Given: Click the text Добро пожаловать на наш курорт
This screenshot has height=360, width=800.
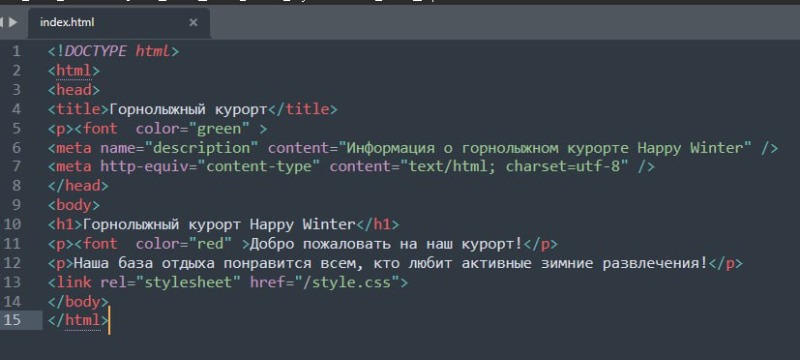Looking at the screenshot, I should pos(386,244).
